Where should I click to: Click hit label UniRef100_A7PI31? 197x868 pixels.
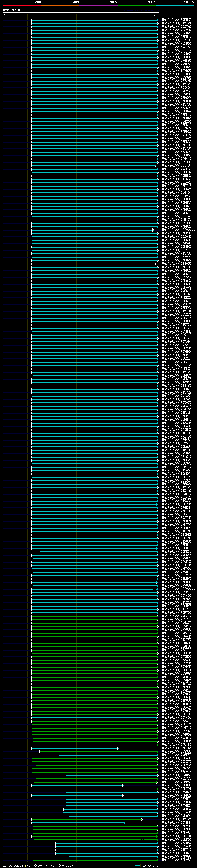coord(176,267)
